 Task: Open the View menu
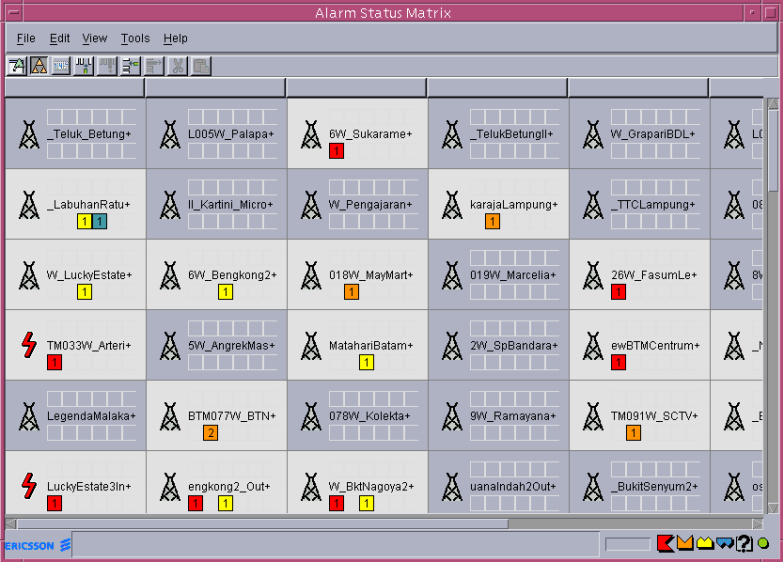[95, 38]
